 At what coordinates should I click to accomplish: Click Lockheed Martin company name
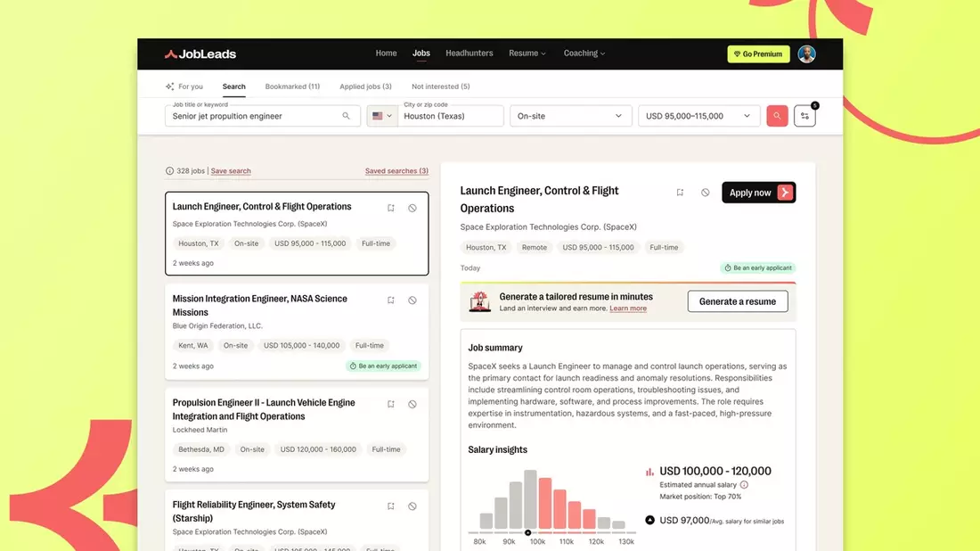pyautogui.click(x=200, y=430)
